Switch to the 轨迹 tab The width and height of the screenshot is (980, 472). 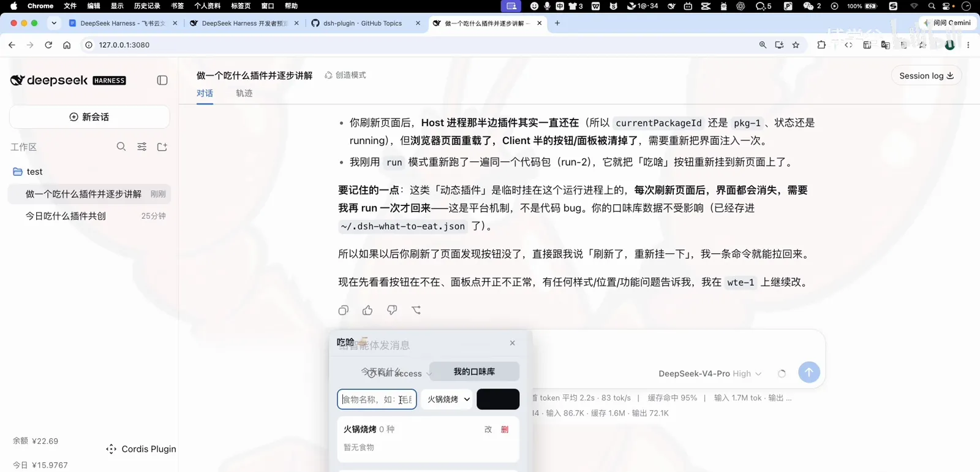(x=244, y=93)
